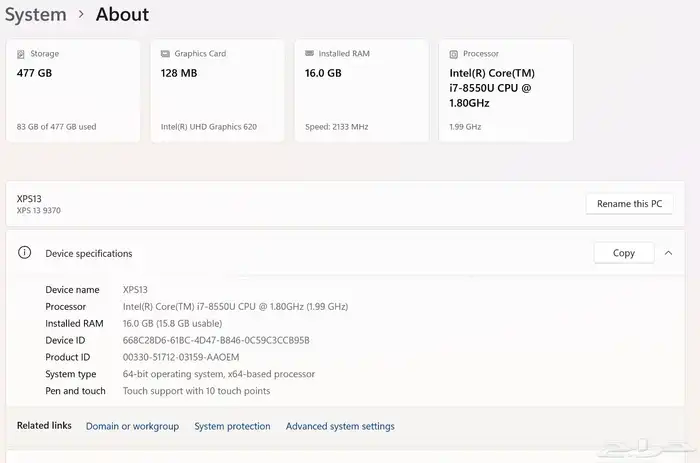Click the Processor chip icon
The height and width of the screenshot is (463, 700).
point(454,54)
